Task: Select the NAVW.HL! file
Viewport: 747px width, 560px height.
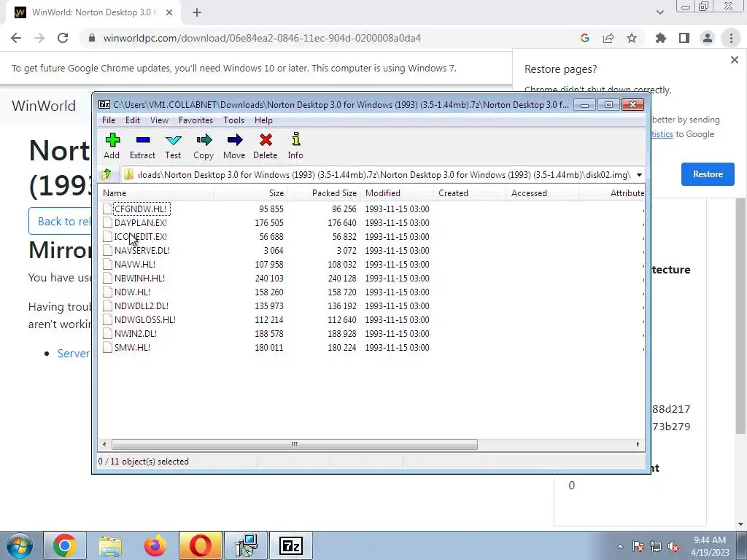Action: click(x=135, y=264)
